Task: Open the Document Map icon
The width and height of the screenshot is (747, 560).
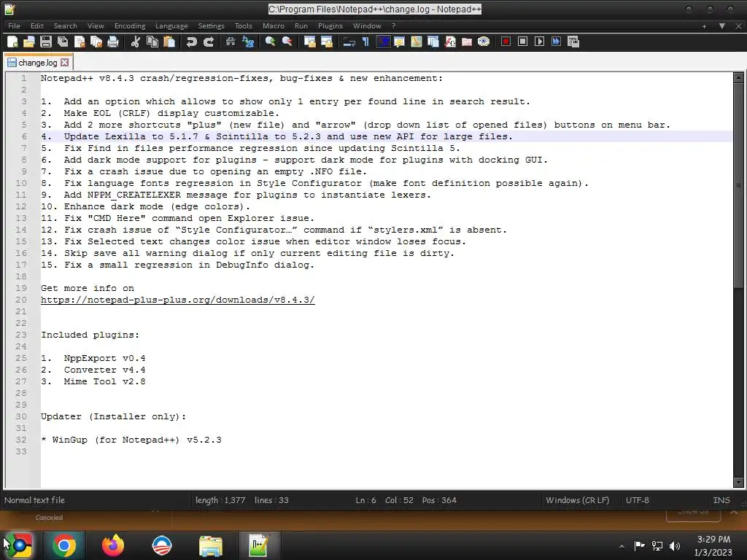Action: [416, 42]
